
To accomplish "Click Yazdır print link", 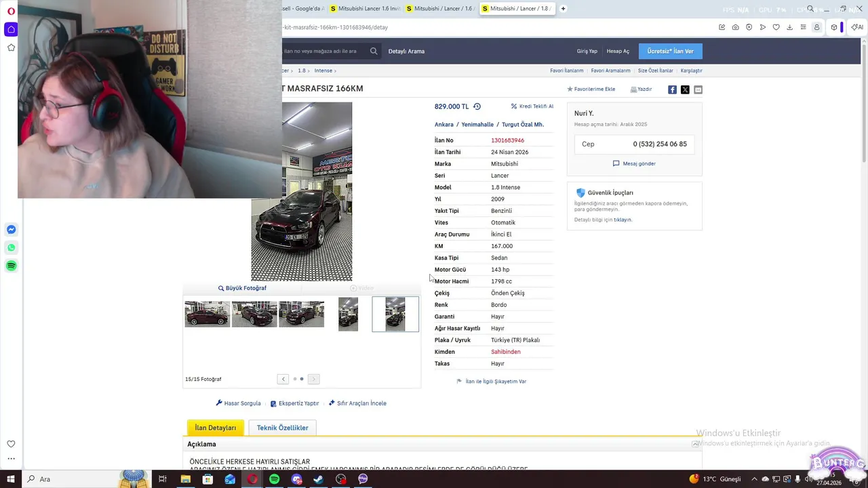I will pyautogui.click(x=641, y=89).
